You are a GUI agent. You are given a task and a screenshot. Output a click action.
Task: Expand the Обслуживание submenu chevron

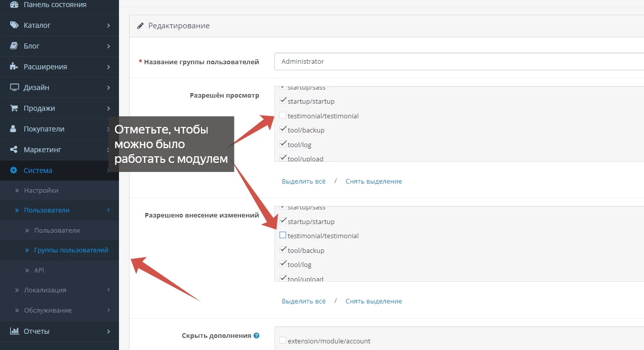(x=108, y=310)
